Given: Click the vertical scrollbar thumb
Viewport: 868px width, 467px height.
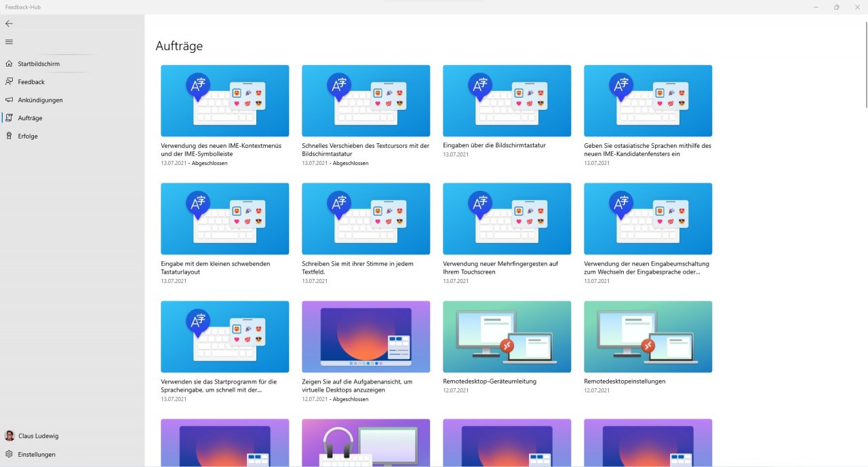Looking at the screenshot, I should pyautogui.click(x=865, y=64).
